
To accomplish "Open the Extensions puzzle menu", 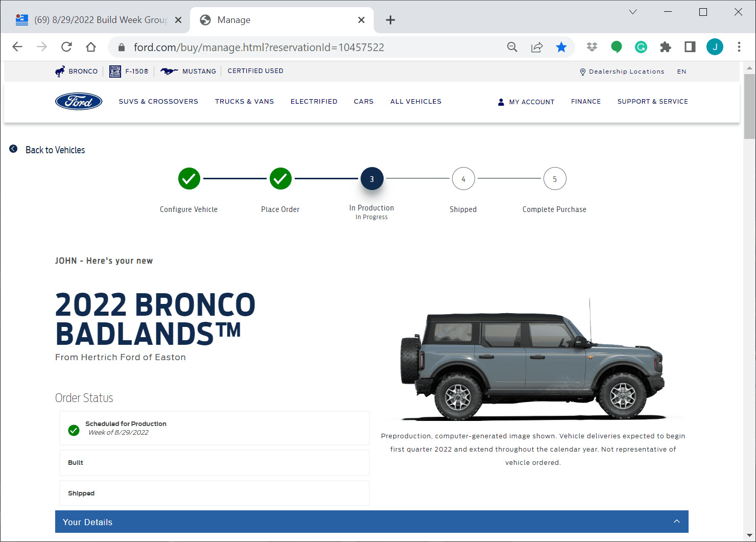I will click(666, 48).
